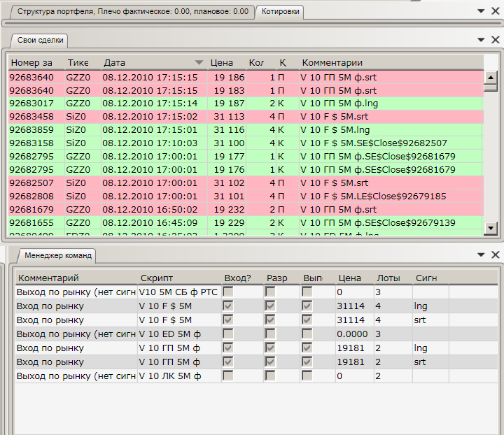Select the Структура портфеля tab

[132, 11]
